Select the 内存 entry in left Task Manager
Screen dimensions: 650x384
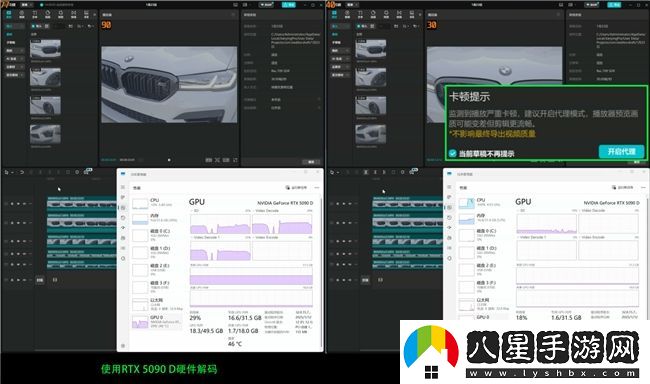click(x=157, y=218)
